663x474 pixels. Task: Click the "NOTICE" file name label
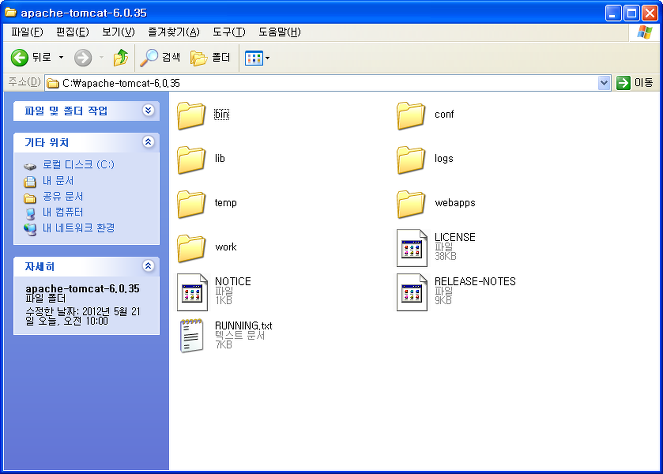pos(233,281)
